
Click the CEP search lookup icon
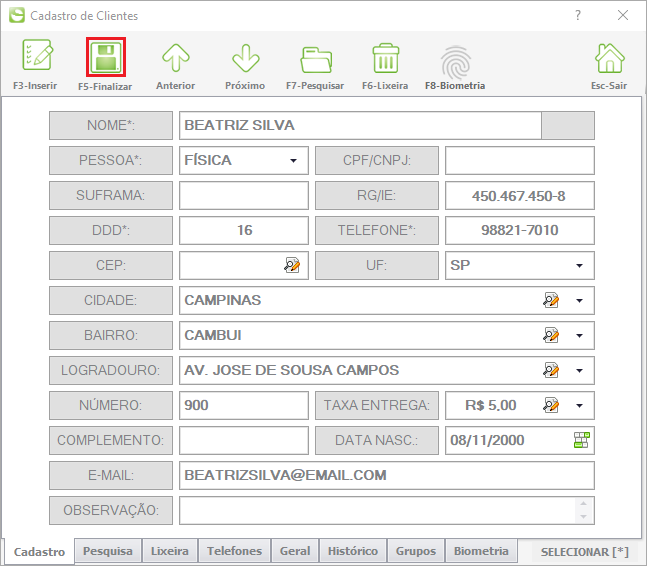[292, 265]
